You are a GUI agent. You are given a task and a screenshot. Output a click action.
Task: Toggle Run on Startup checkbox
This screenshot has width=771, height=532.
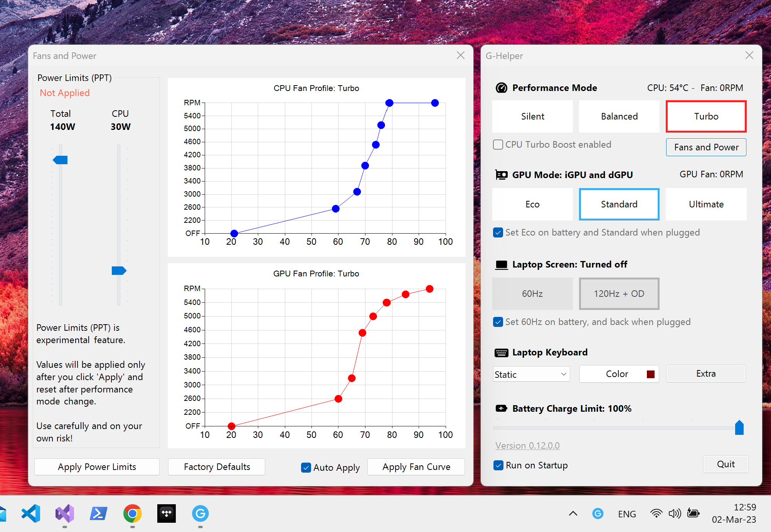(498, 465)
